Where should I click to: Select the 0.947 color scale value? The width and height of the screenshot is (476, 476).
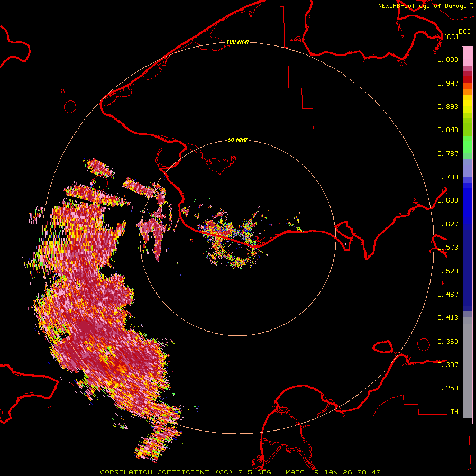click(x=448, y=83)
